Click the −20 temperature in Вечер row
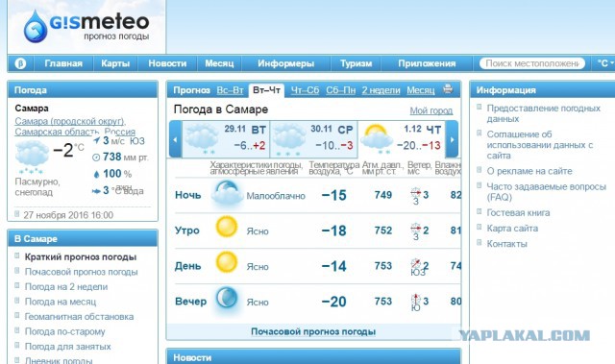Screen dimensions: 615x364 tap(333, 302)
